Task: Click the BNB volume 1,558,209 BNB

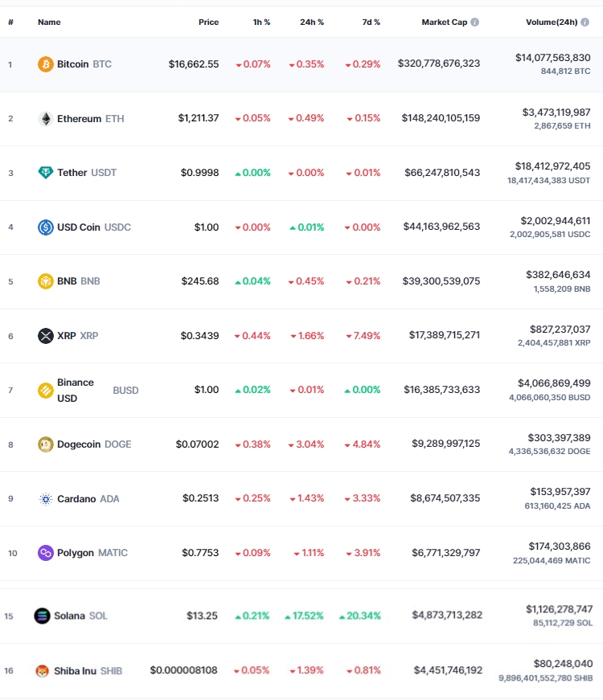Action: (562, 289)
